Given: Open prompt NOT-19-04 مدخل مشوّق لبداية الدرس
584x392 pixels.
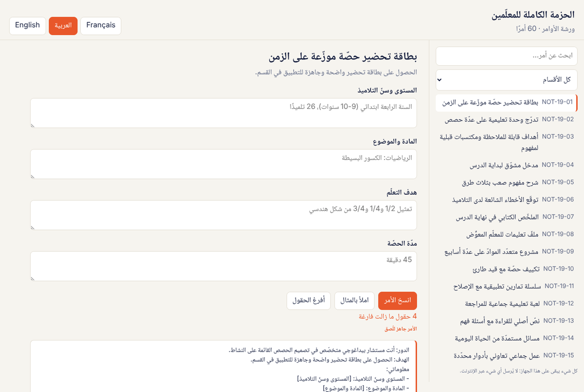Looking at the screenshot, I should [x=506, y=165].
